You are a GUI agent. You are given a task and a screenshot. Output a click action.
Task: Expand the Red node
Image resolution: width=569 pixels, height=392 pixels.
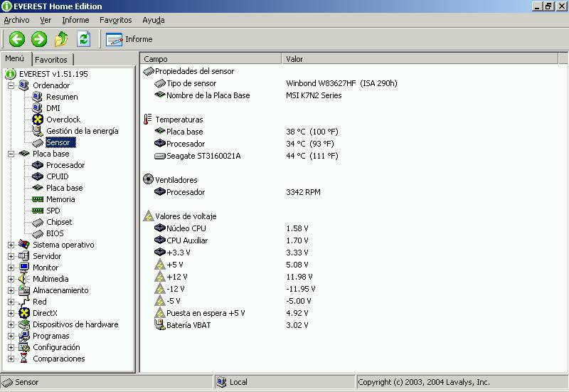pos(11,302)
